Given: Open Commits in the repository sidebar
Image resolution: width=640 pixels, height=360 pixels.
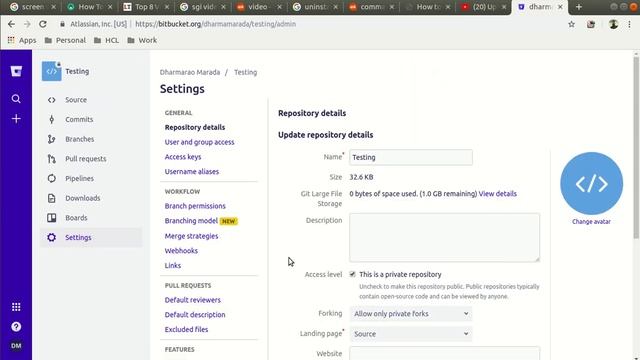Looking at the screenshot, I should (79, 119).
